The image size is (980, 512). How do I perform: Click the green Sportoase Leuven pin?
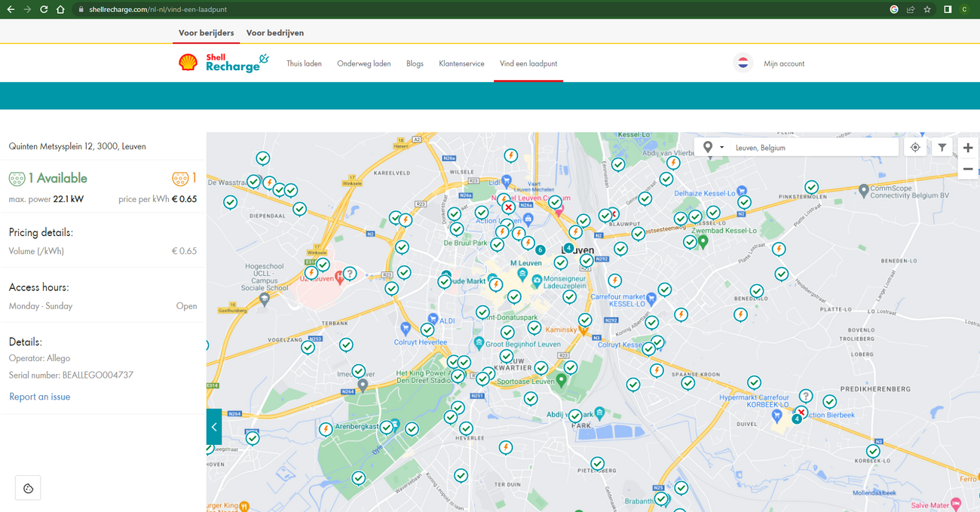point(561,380)
